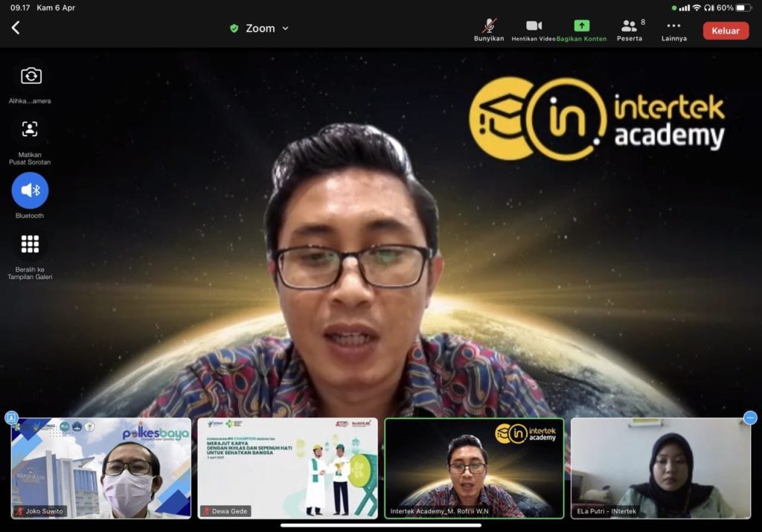This screenshot has width=762, height=532.
Task: Select Joko Suwito's video thumbnail
Action: [101, 468]
